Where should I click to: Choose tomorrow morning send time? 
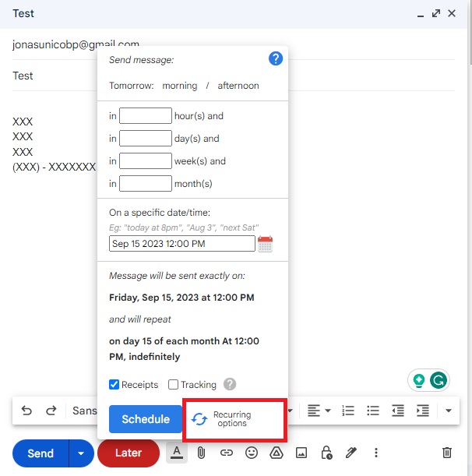(x=179, y=86)
